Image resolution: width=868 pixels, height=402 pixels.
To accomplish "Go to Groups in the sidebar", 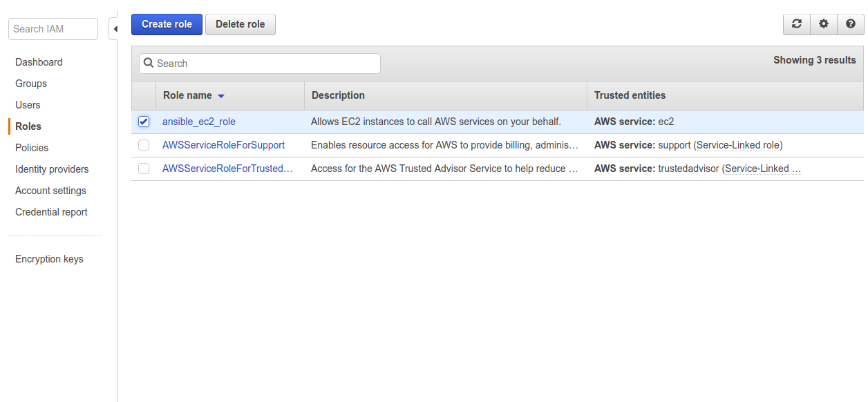I will pos(31,84).
